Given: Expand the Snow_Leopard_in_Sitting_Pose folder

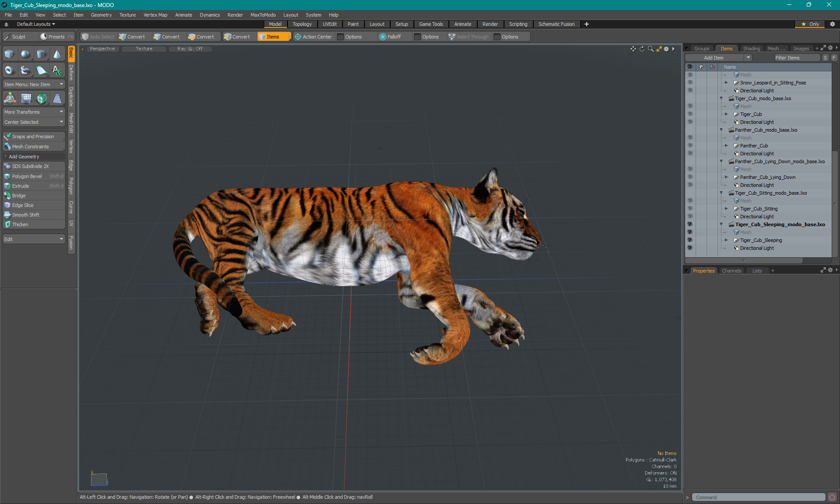Looking at the screenshot, I should 727,83.
